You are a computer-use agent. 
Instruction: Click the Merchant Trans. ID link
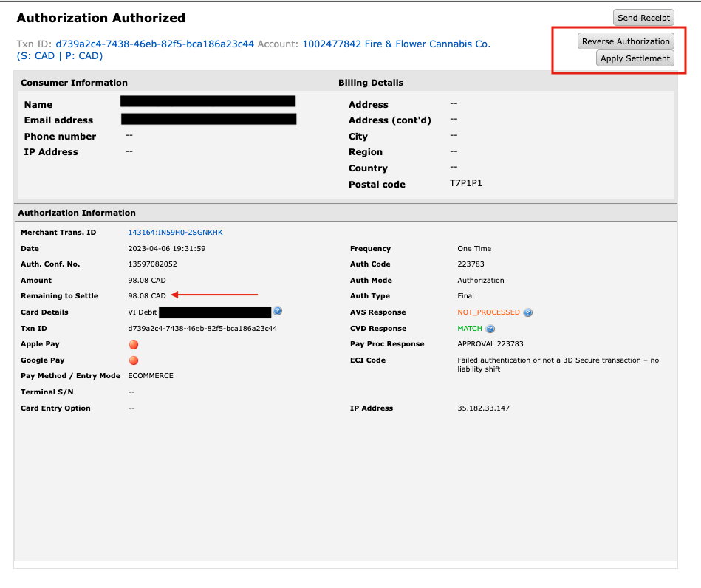(x=175, y=233)
